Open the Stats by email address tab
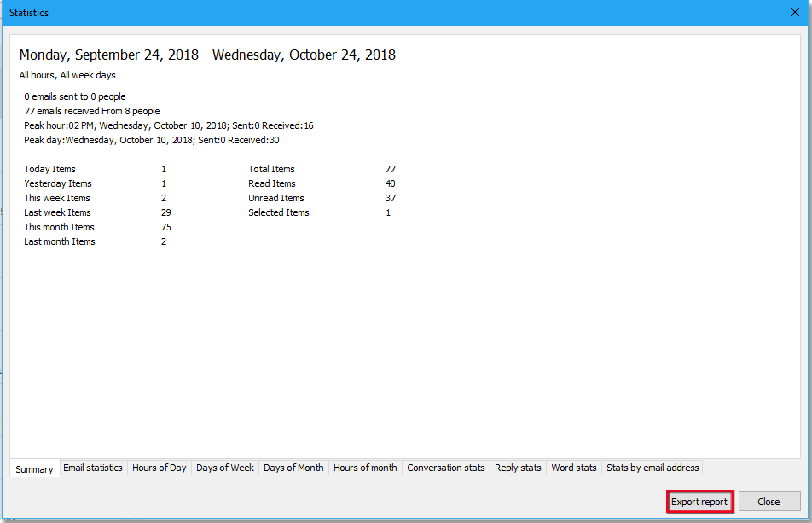Viewport: 812px width, 523px height. click(x=652, y=468)
